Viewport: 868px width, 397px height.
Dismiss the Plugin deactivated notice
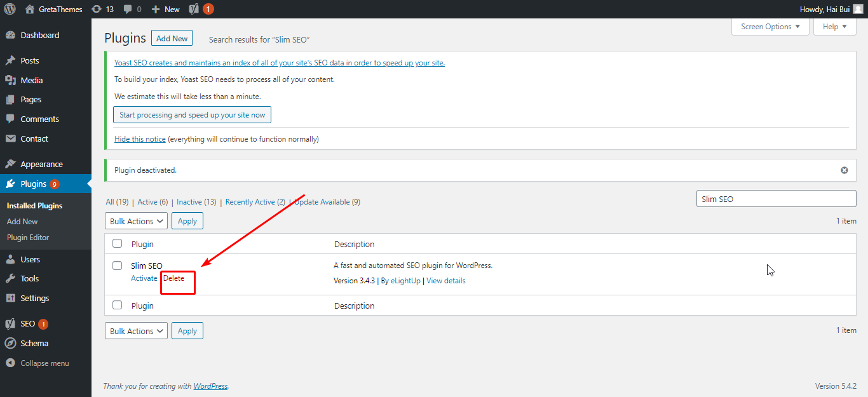coord(844,170)
